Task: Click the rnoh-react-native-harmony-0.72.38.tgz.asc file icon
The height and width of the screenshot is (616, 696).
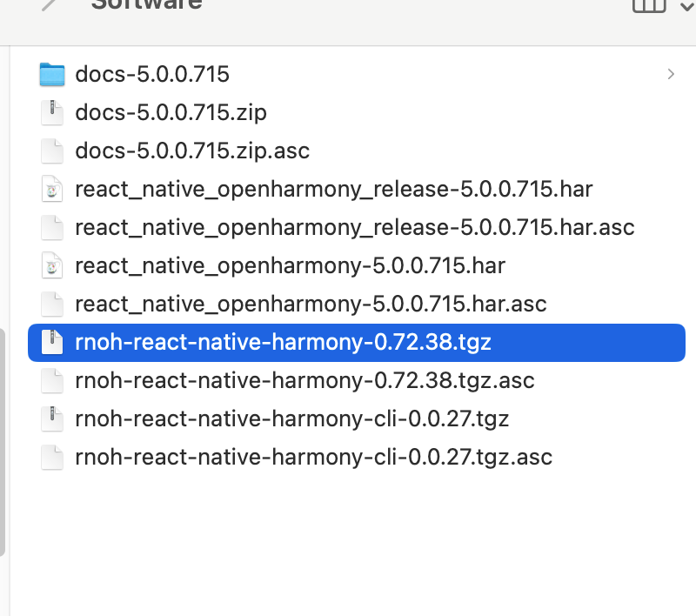Action: click(52, 380)
